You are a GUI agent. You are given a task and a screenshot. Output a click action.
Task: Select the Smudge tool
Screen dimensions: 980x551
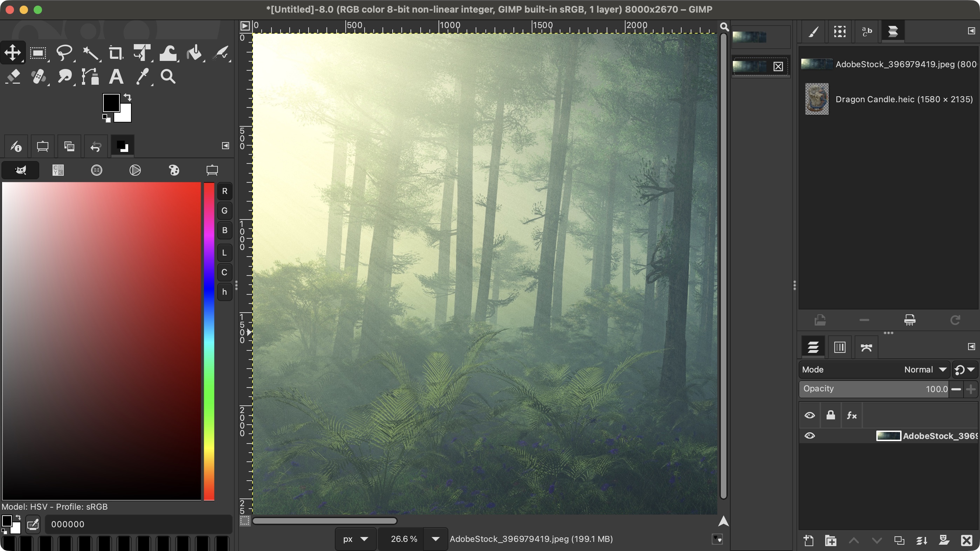pyautogui.click(x=65, y=76)
